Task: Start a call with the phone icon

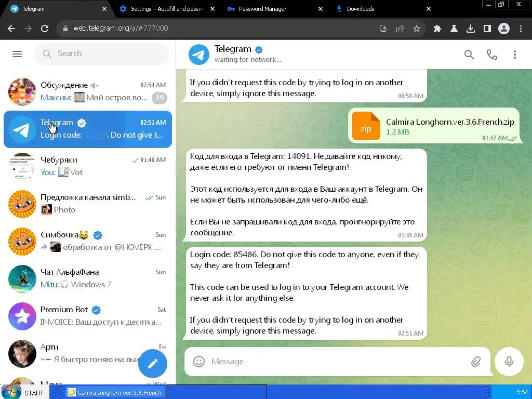Action: [491, 54]
